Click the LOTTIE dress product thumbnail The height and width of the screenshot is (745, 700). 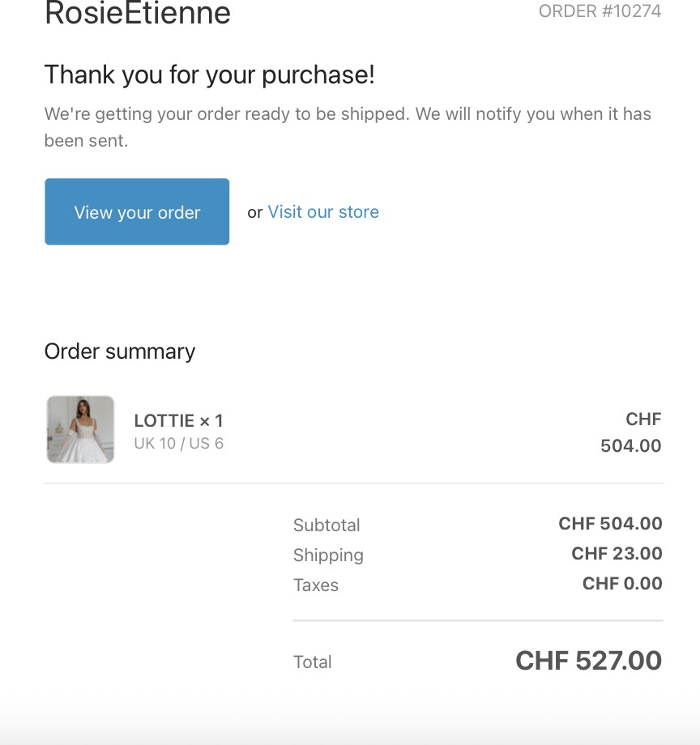tap(80, 429)
